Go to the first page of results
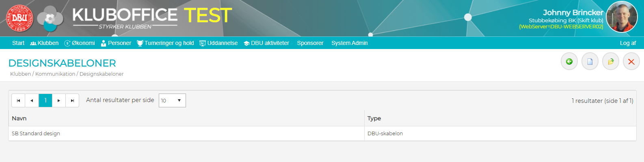The height and width of the screenshot is (162, 644). (x=18, y=100)
